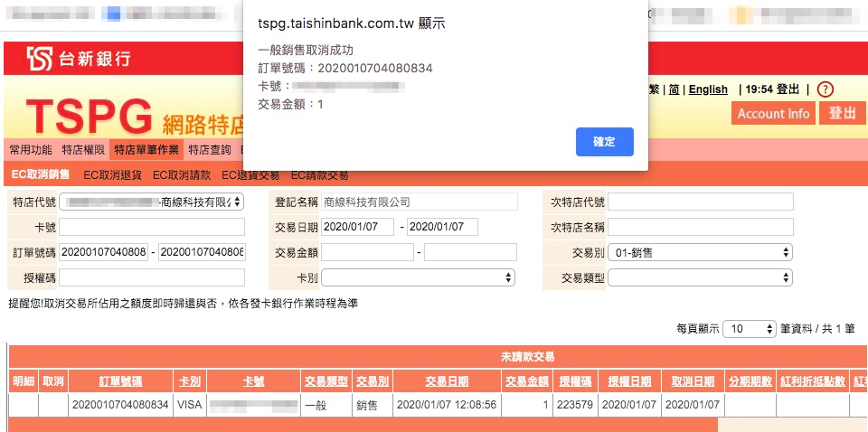
Task: Sort by 交易別 column header
Action: [373, 381]
